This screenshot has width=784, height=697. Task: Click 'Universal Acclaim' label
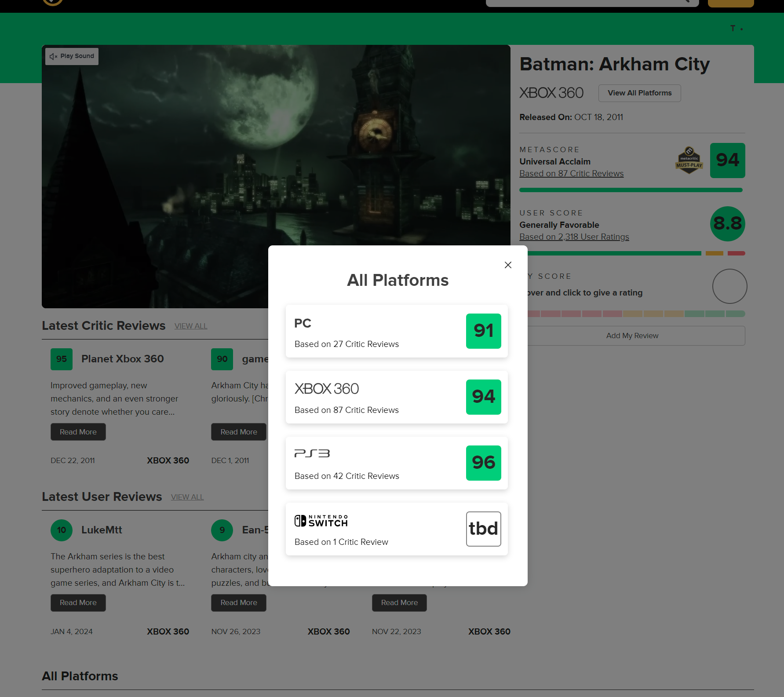pos(555,161)
